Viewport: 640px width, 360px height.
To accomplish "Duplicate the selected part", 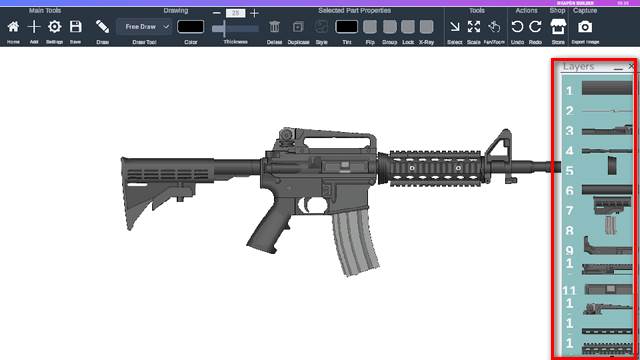I will (x=298, y=27).
